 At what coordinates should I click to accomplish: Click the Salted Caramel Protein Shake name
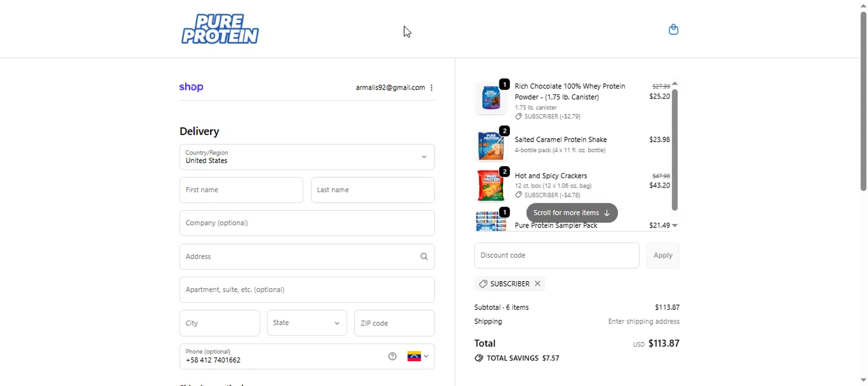561,139
